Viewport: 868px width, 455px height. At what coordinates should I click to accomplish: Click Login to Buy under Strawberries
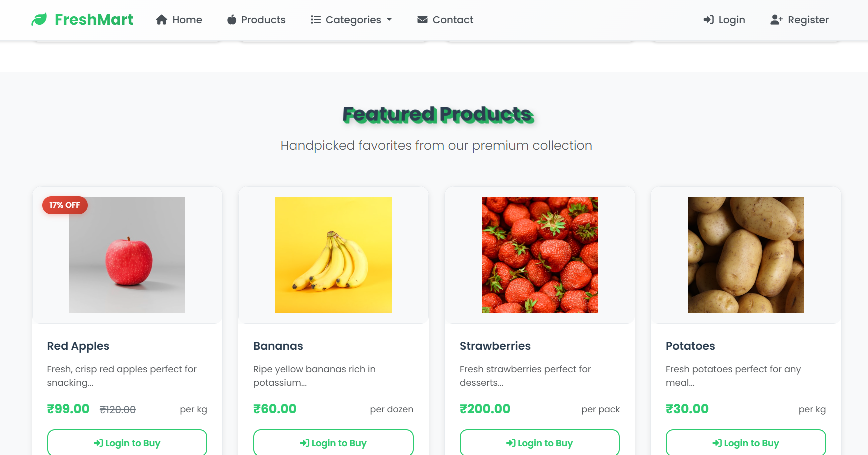pos(539,443)
